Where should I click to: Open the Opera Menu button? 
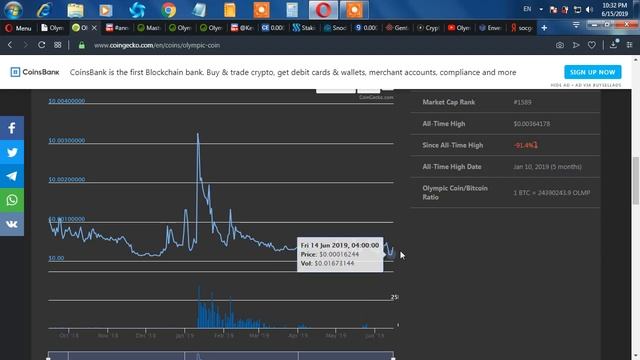18,28
